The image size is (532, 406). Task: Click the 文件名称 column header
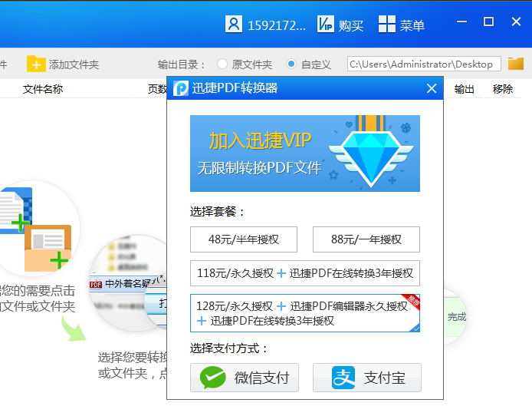[x=43, y=89]
